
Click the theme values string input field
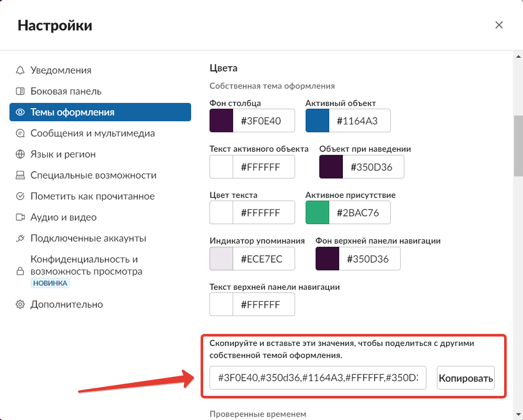[318, 378]
